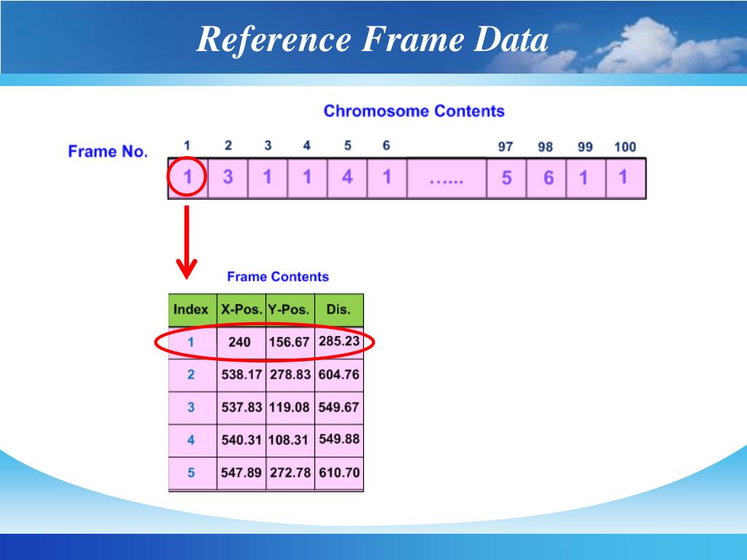Screen dimensions: 747x560
Task: Select the X-Pos. value 537.83
Action: tap(241, 407)
